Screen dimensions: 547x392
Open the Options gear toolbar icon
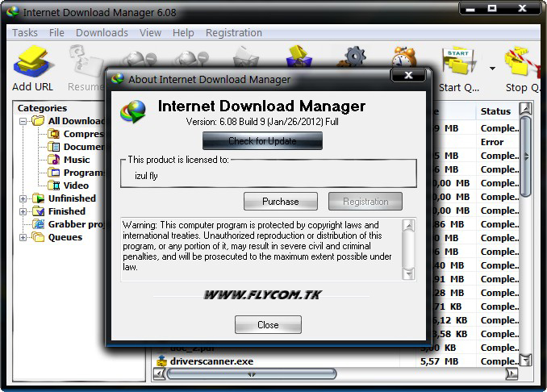[x=352, y=56]
